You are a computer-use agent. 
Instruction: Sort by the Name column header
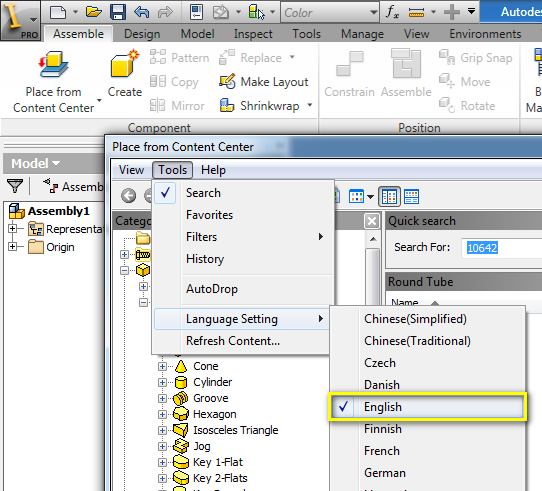coord(404,302)
